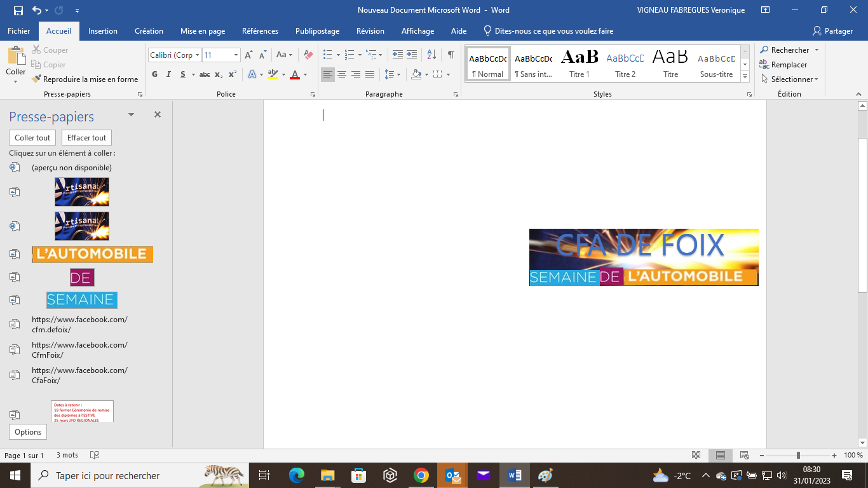The width and height of the screenshot is (868, 488).
Task: Open the Police font dialog launcher
Action: pos(313,94)
